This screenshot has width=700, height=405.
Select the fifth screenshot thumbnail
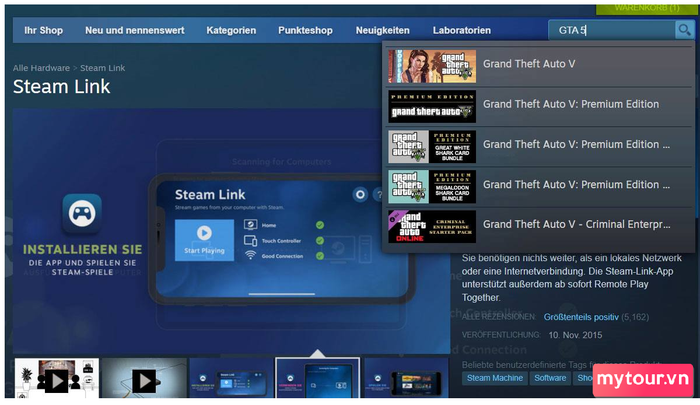[406, 379]
